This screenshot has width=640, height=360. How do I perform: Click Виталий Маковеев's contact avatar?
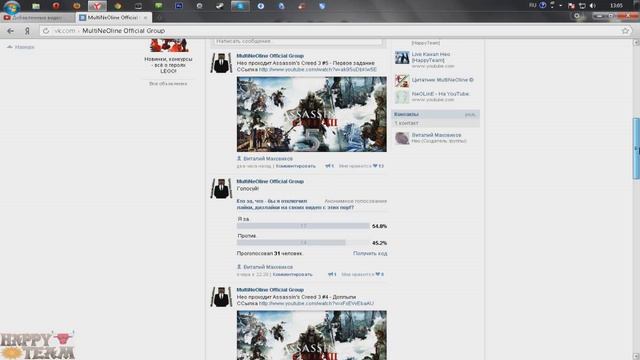tap(402, 138)
